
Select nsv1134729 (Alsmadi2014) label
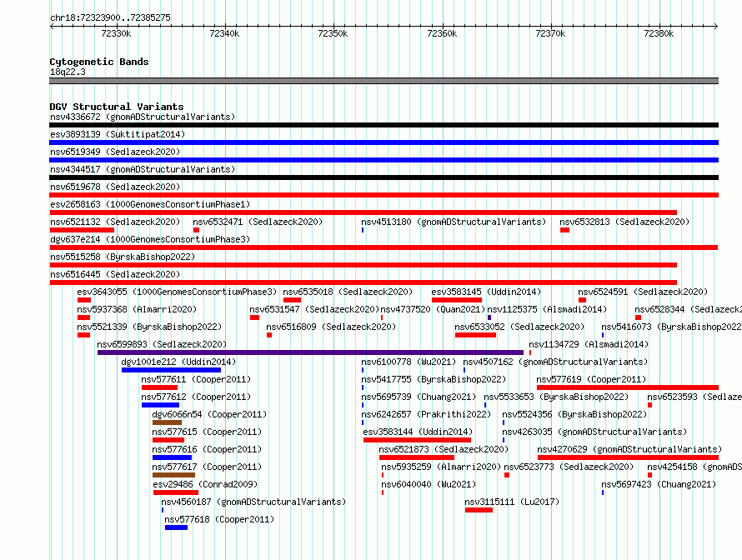pyautogui.click(x=589, y=344)
